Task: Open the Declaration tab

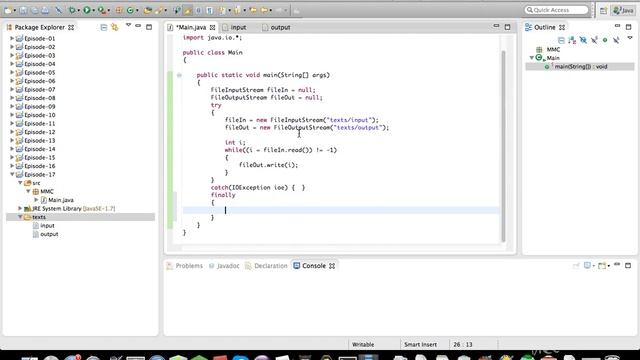Action: point(266,266)
